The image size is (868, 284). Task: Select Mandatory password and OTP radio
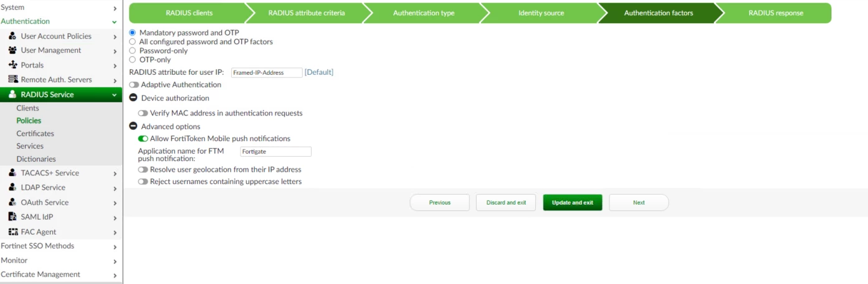click(x=132, y=32)
